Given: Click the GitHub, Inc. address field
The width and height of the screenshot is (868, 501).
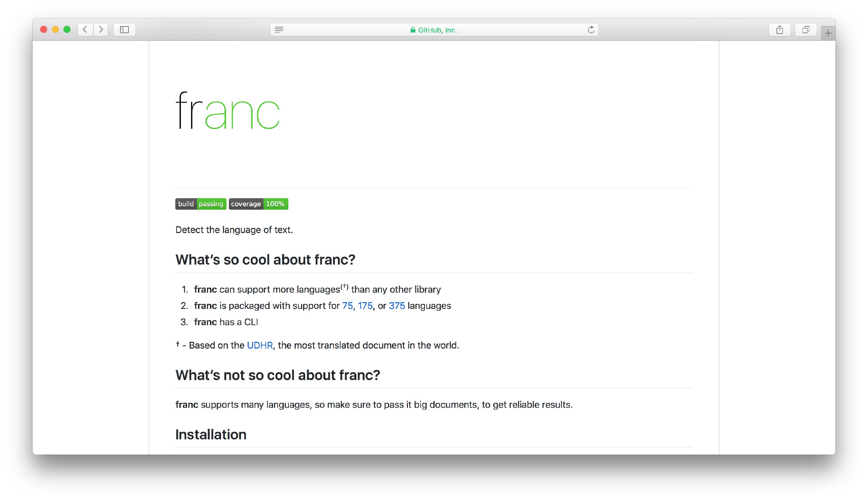Looking at the screenshot, I should coord(434,29).
